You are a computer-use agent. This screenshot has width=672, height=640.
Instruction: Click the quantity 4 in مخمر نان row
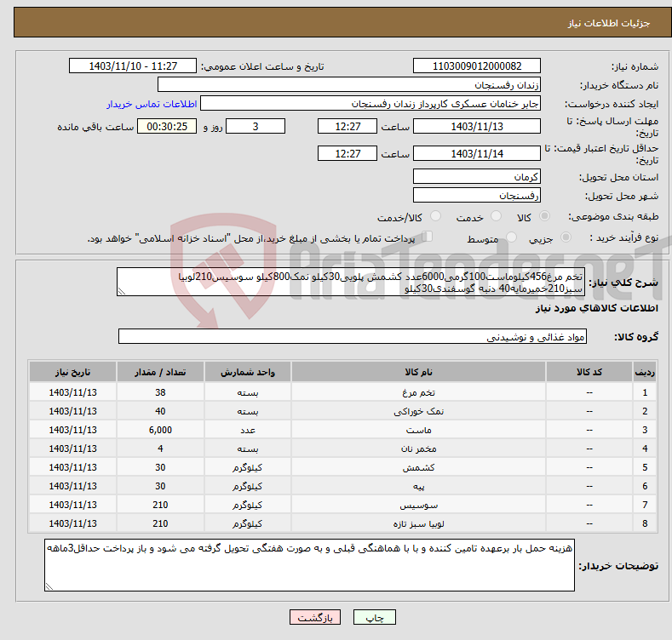(x=160, y=449)
